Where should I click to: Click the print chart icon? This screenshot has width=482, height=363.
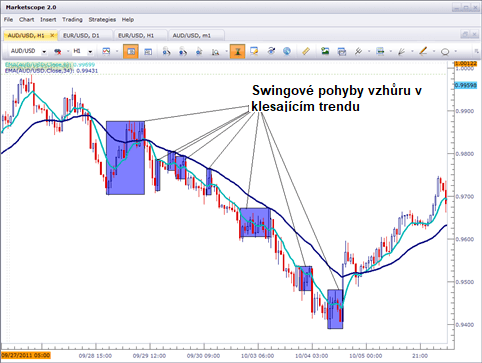coord(342,51)
